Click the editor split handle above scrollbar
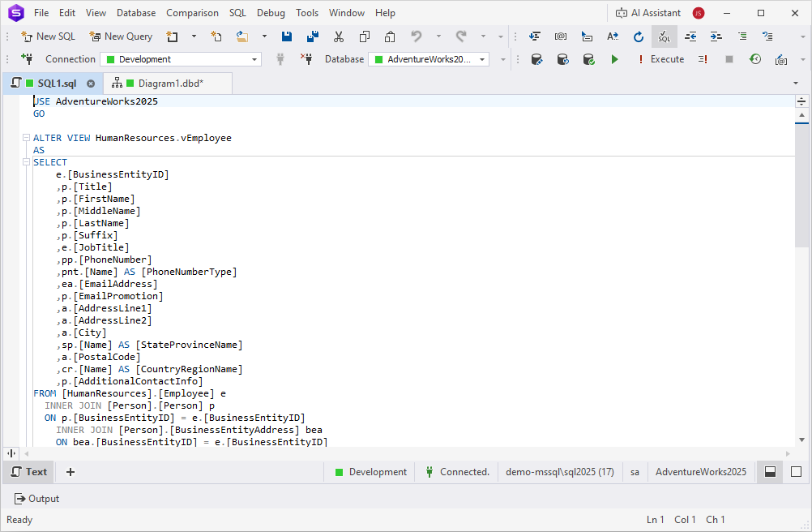 click(x=801, y=101)
